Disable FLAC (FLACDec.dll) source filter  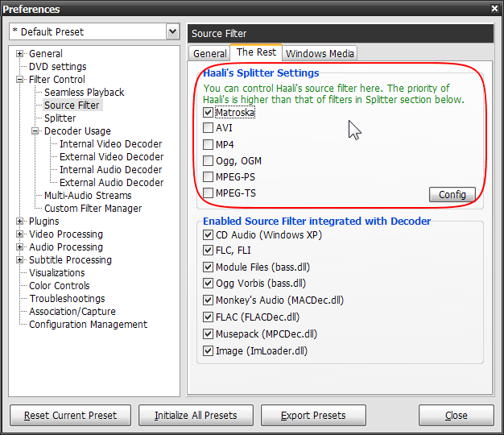[x=209, y=317]
